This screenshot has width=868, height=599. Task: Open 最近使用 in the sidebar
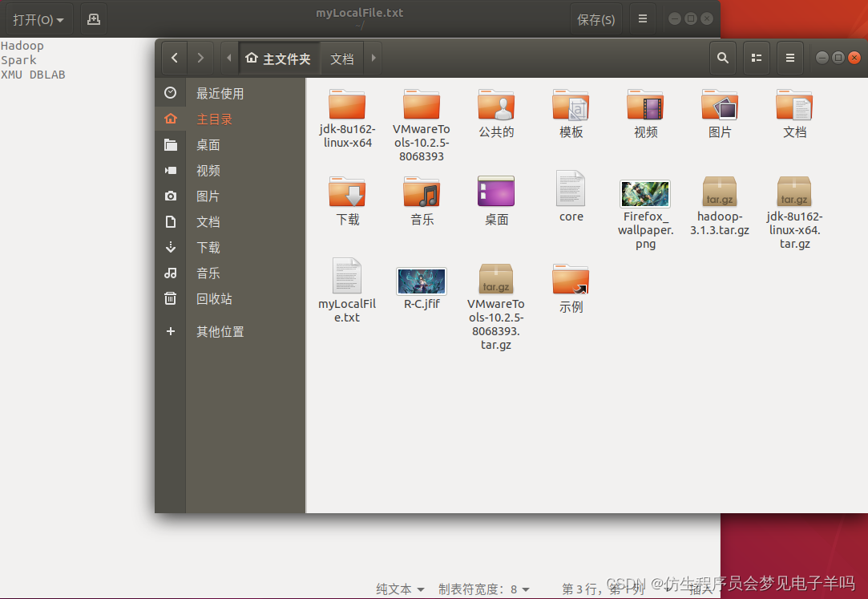(220, 93)
